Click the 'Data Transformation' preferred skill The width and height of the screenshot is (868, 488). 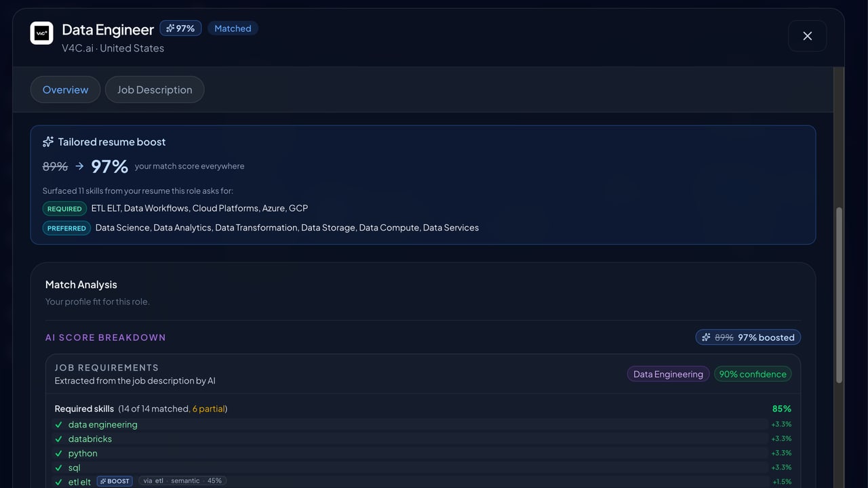point(256,228)
